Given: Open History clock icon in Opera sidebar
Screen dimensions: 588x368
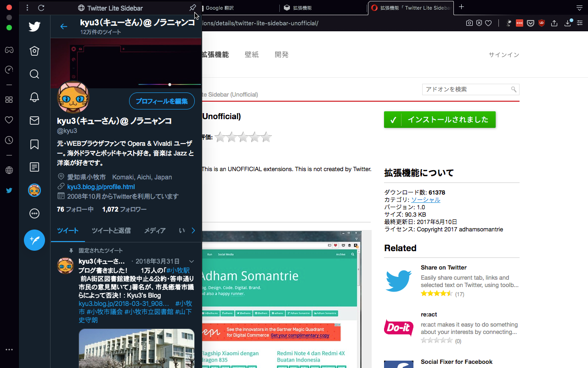Looking at the screenshot, I should point(9,140).
